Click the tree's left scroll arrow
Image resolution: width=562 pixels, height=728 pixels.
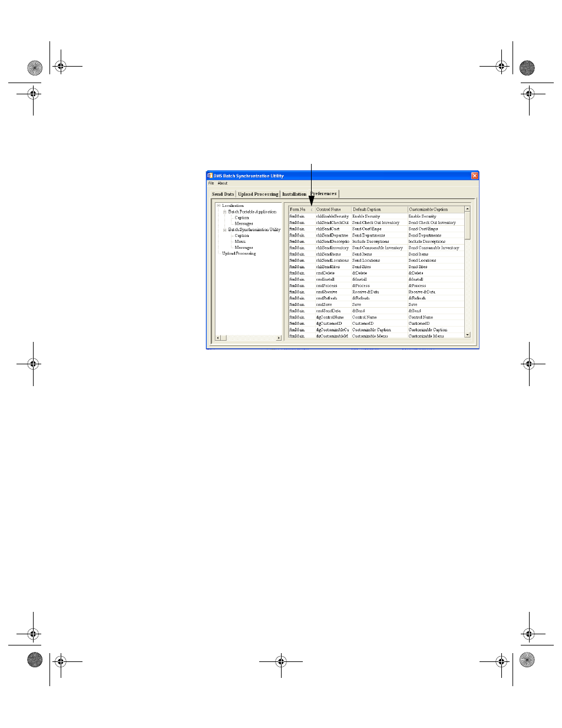[x=218, y=338]
